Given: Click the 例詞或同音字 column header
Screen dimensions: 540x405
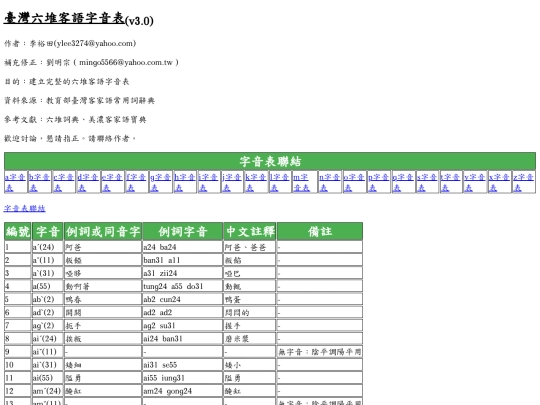Looking at the screenshot, I should [x=103, y=231].
